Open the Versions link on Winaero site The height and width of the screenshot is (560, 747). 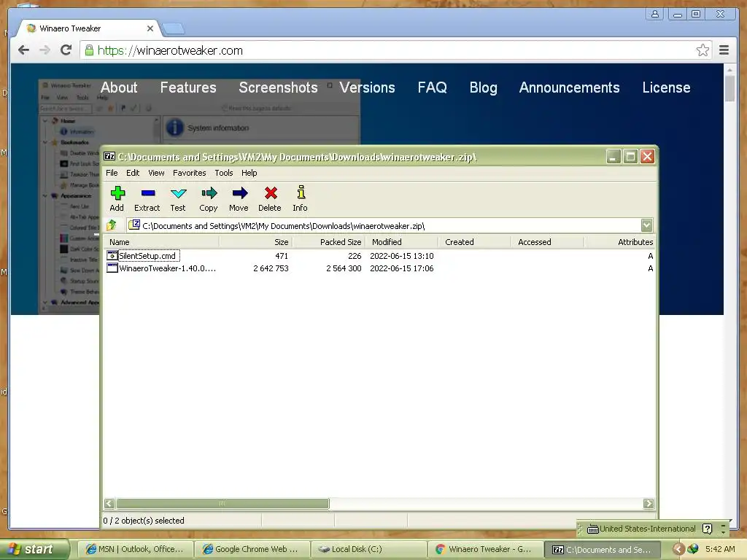click(x=368, y=87)
